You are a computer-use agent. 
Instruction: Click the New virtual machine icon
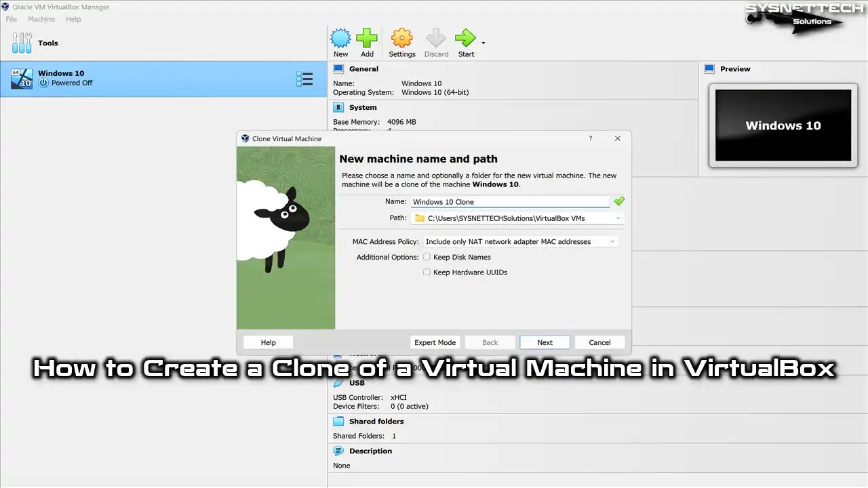click(x=340, y=39)
